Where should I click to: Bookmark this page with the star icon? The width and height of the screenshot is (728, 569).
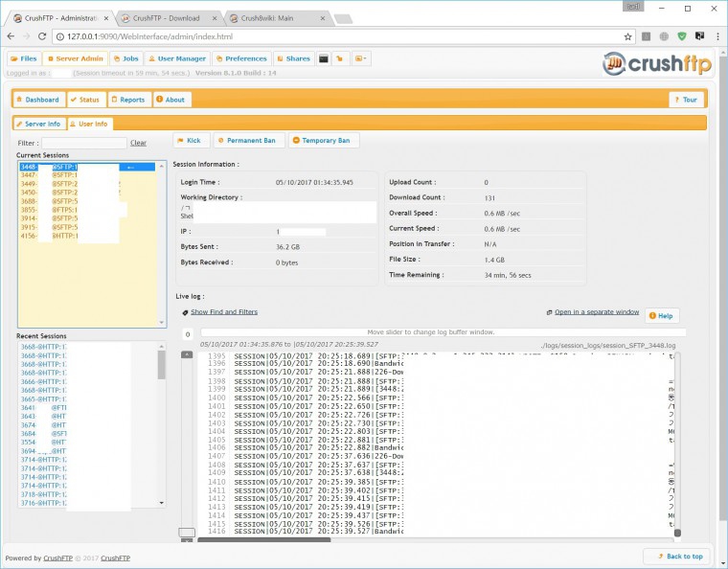627,36
